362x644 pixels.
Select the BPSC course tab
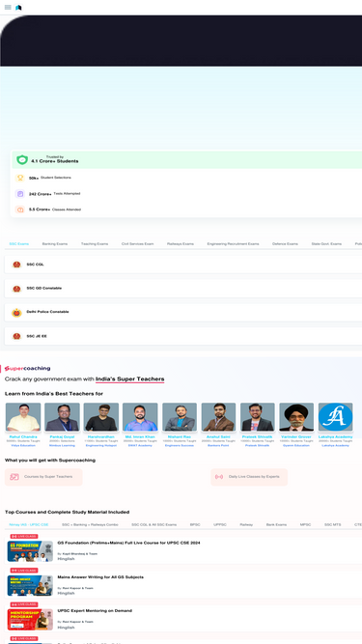tap(195, 525)
